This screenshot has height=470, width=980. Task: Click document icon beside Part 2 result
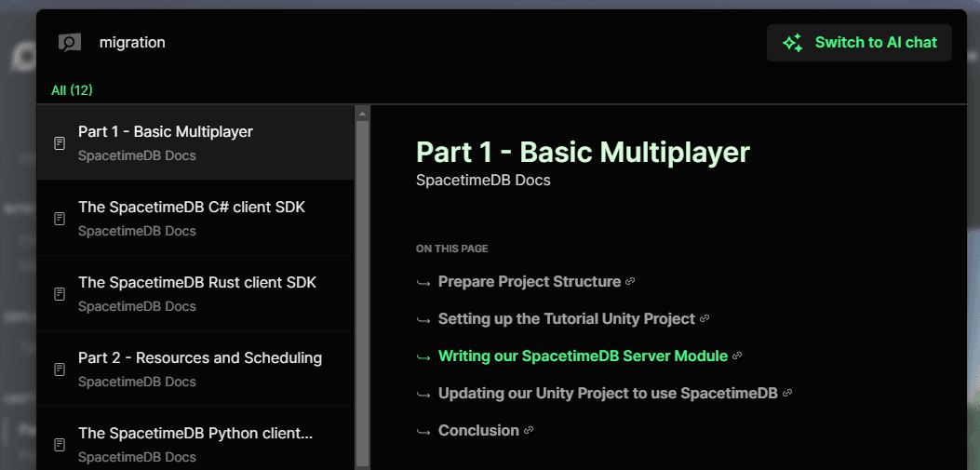tap(60, 369)
